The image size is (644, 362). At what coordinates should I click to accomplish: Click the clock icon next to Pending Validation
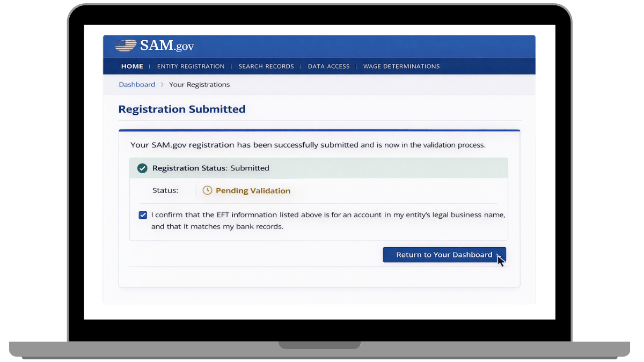(x=207, y=190)
